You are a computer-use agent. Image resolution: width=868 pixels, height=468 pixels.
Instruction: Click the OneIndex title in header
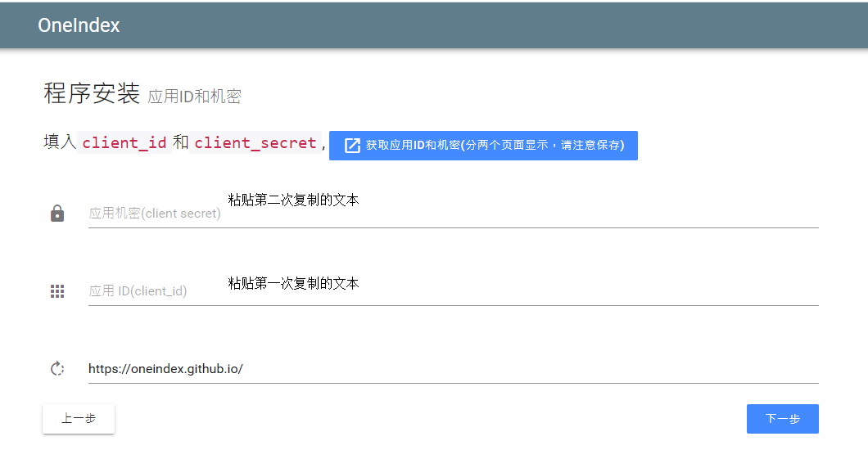pos(79,25)
